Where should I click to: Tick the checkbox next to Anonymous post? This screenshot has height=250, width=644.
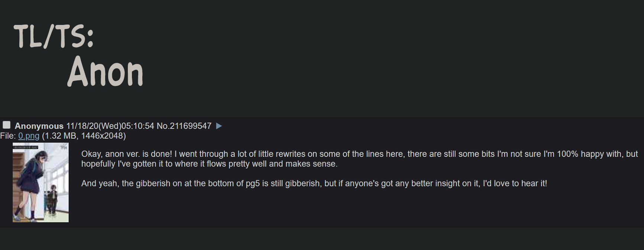(x=6, y=125)
